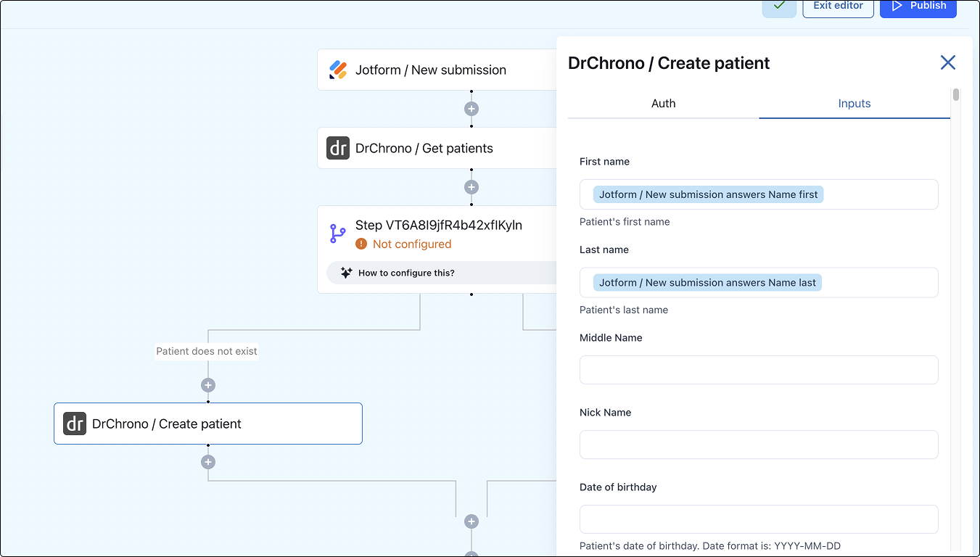Viewport: 980px width, 557px height.
Task: Click plus icon at the branch merge point
Action: point(472,521)
